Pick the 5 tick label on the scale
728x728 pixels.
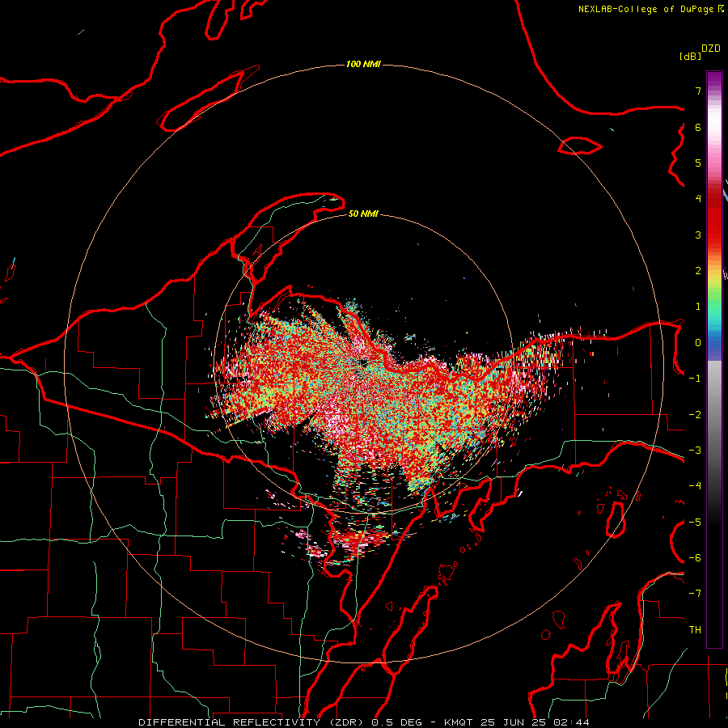pyautogui.click(x=698, y=163)
